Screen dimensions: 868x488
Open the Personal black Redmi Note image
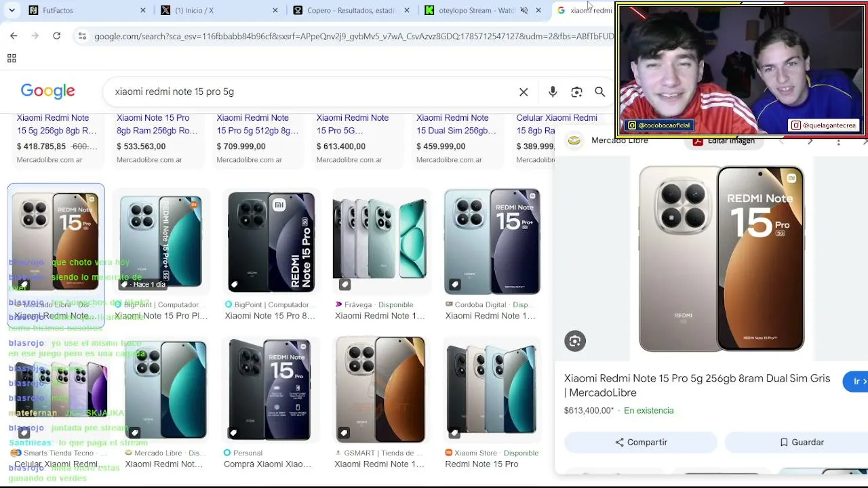pyautogui.click(x=270, y=389)
